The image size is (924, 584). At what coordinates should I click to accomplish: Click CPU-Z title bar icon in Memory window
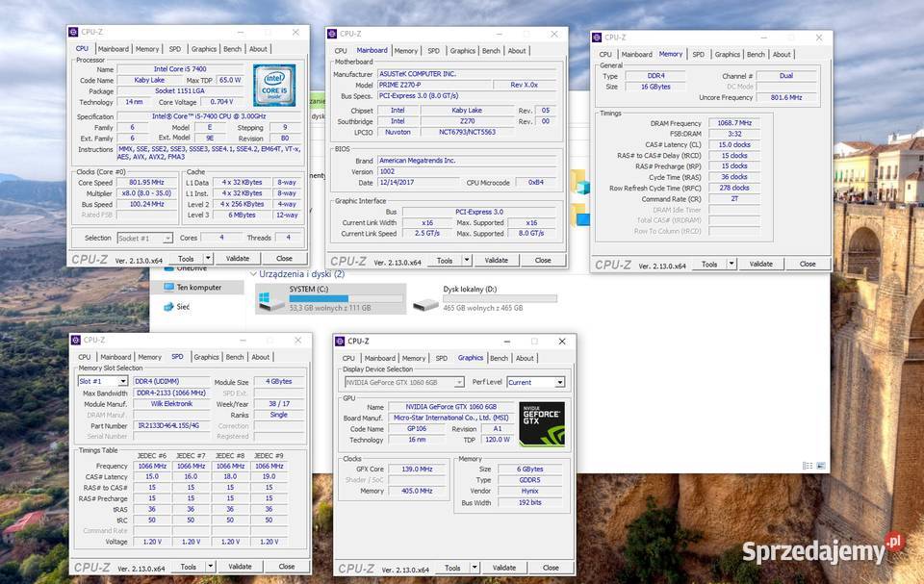pos(598,38)
